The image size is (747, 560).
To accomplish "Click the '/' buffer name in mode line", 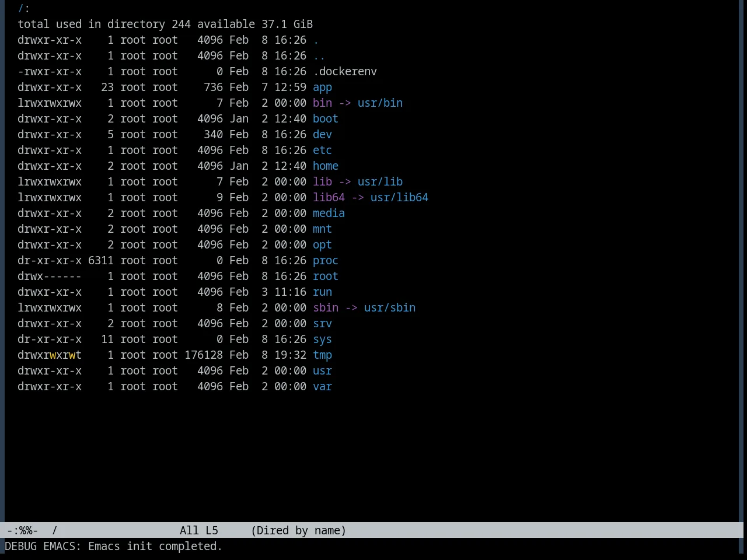I will 54,531.
